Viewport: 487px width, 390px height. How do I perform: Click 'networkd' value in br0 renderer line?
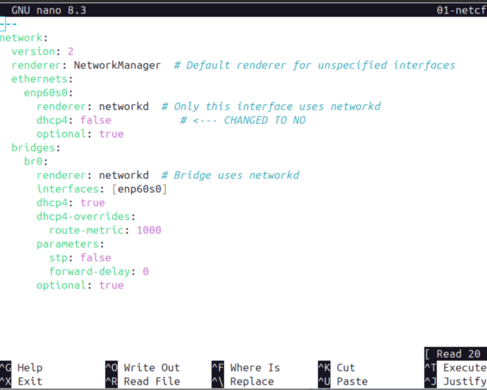(124, 175)
